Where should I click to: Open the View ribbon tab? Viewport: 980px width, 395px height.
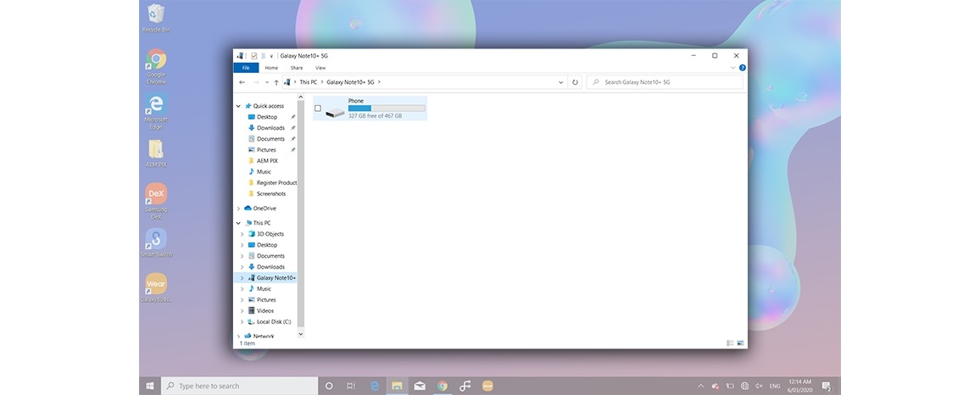point(320,68)
